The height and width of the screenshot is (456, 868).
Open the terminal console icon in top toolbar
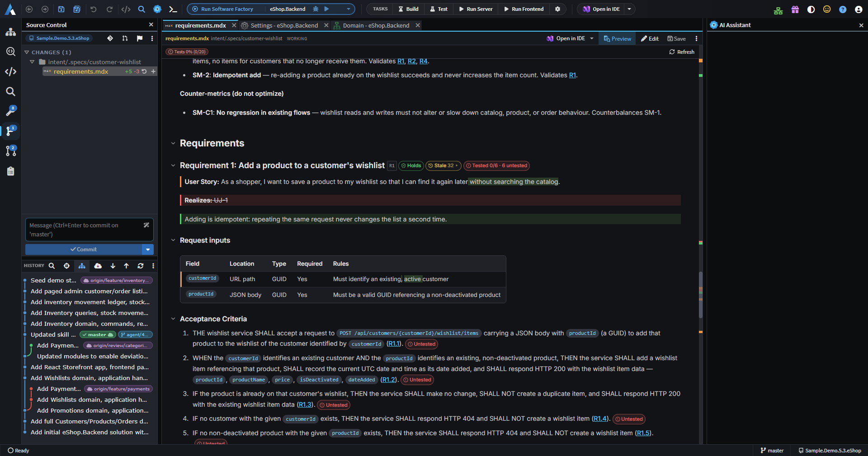click(173, 9)
